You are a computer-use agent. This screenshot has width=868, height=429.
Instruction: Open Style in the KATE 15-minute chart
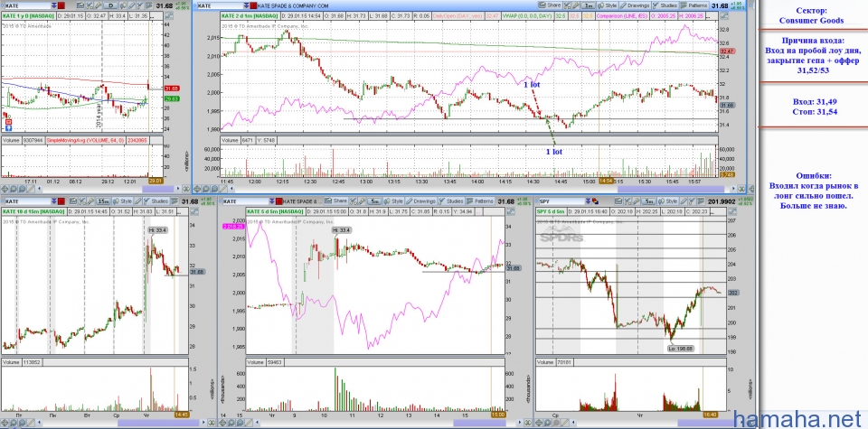pos(123,201)
